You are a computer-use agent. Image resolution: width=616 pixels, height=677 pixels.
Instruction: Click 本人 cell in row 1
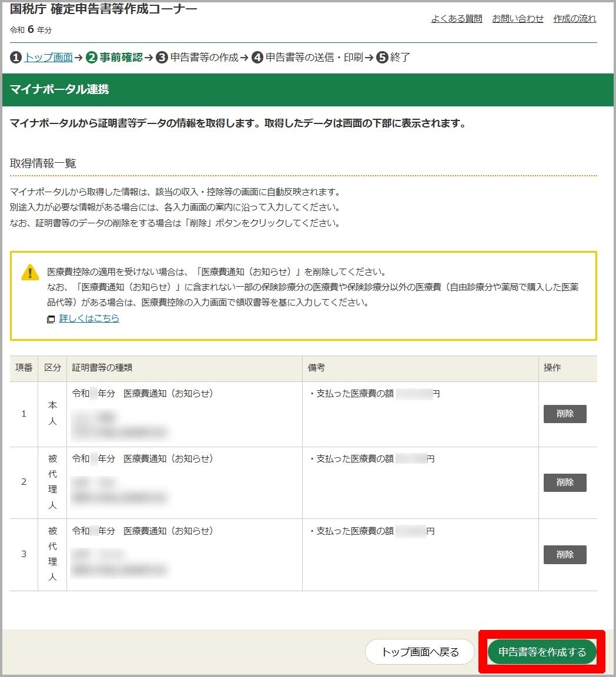click(x=52, y=413)
